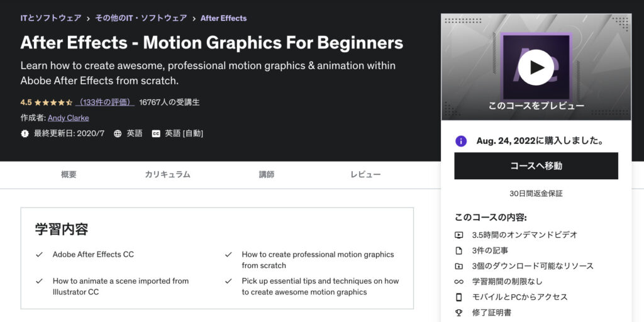Screen dimensions: 644x322
Task: Switch to the 講師 tab
Action: [x=267, y=175]
